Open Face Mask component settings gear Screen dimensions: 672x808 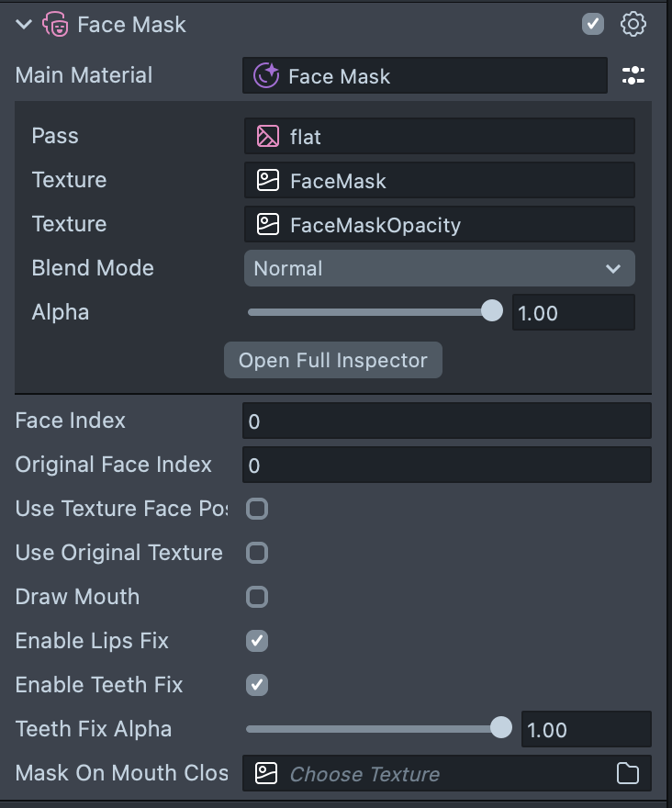point(633,25)
